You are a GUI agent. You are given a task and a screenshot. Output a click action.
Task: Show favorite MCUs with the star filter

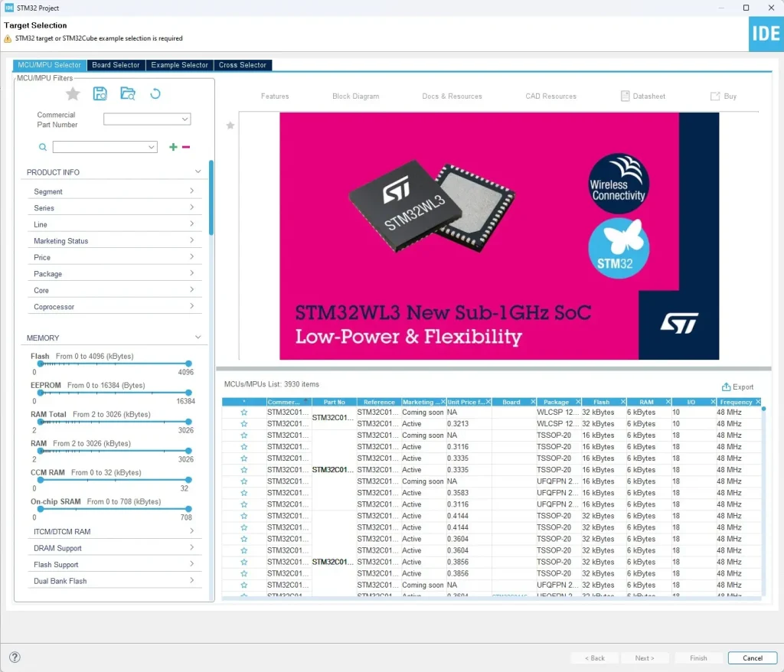73,94
